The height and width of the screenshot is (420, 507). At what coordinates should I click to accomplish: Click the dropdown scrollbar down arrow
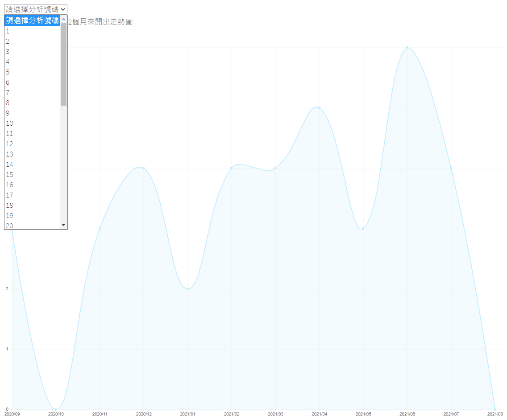63,225
